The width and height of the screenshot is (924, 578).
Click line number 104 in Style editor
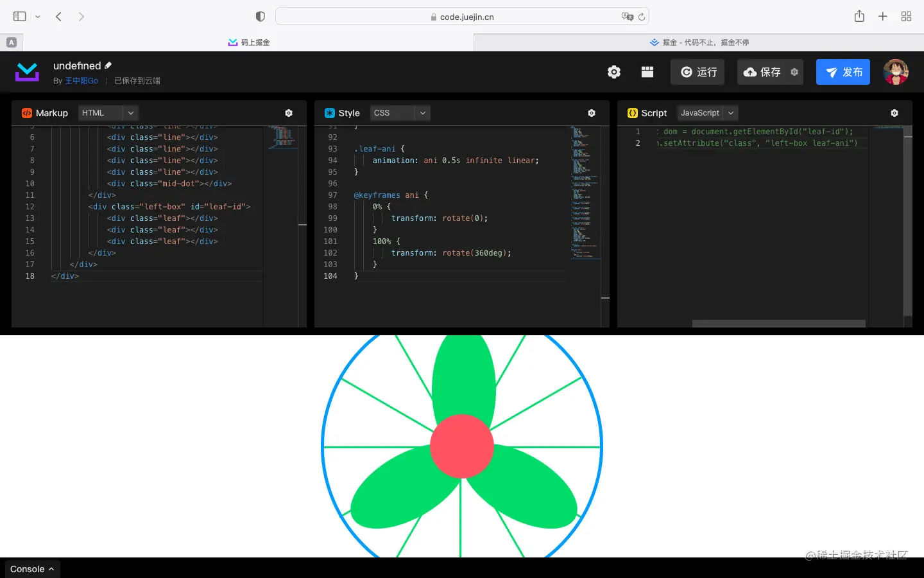330,276
